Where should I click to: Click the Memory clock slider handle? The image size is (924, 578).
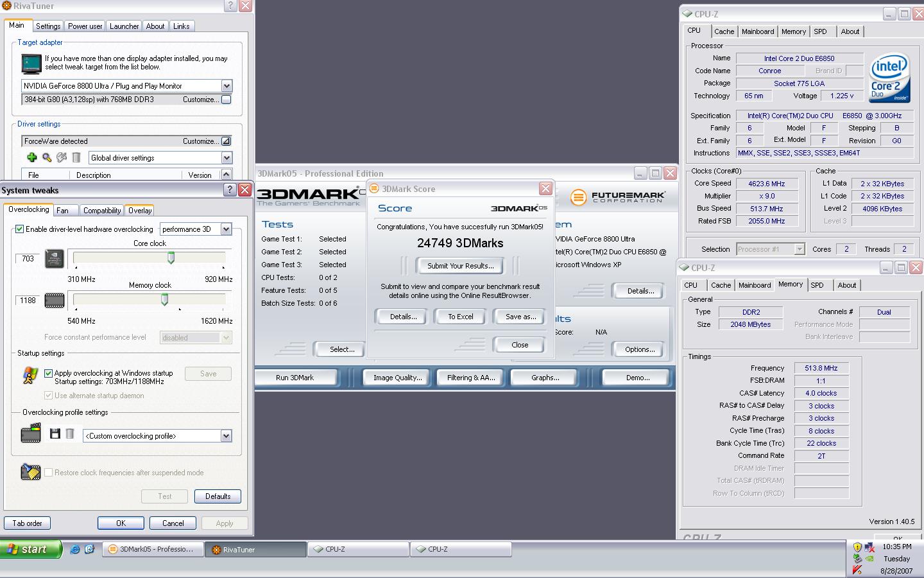(164, 299)
